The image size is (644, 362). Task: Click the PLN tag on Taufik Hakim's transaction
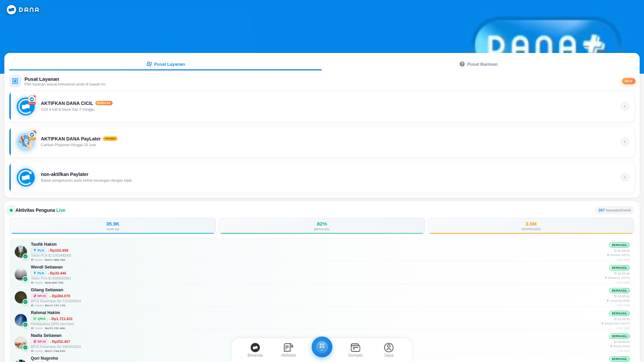pyautogui.click(x=39, y=250)
